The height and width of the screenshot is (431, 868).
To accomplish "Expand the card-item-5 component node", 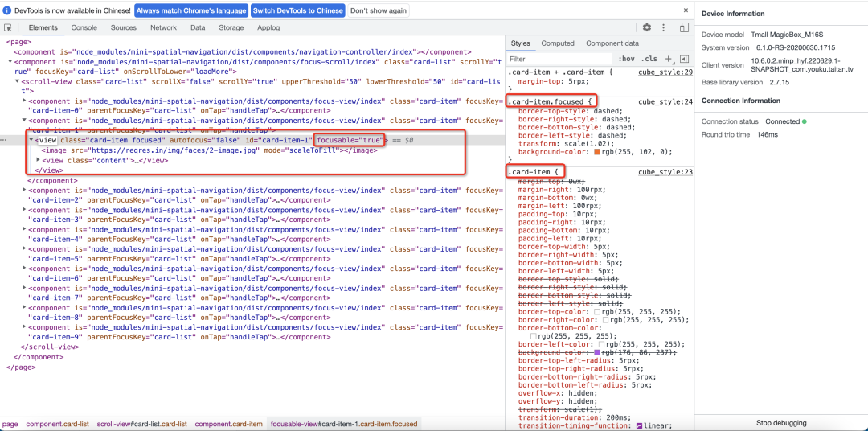I will [x=24, y=250].
